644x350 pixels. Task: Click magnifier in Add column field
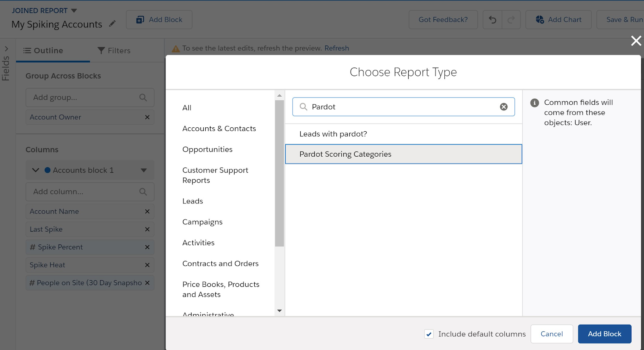point(143,192)
